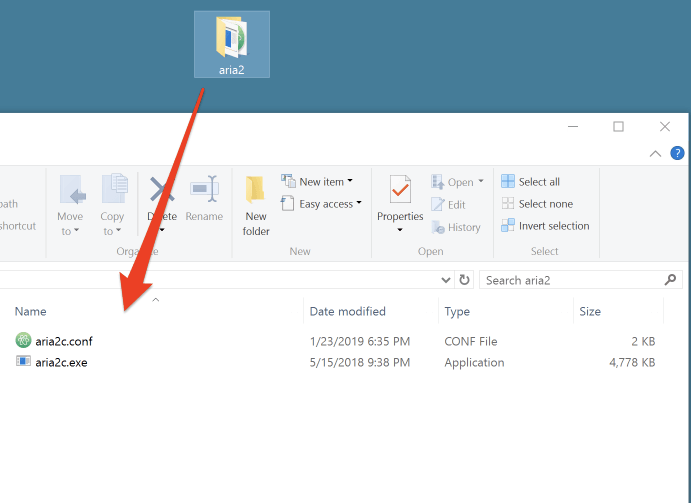
Task: Expand the Properties dropdown arrow
Action: (400, 230)
